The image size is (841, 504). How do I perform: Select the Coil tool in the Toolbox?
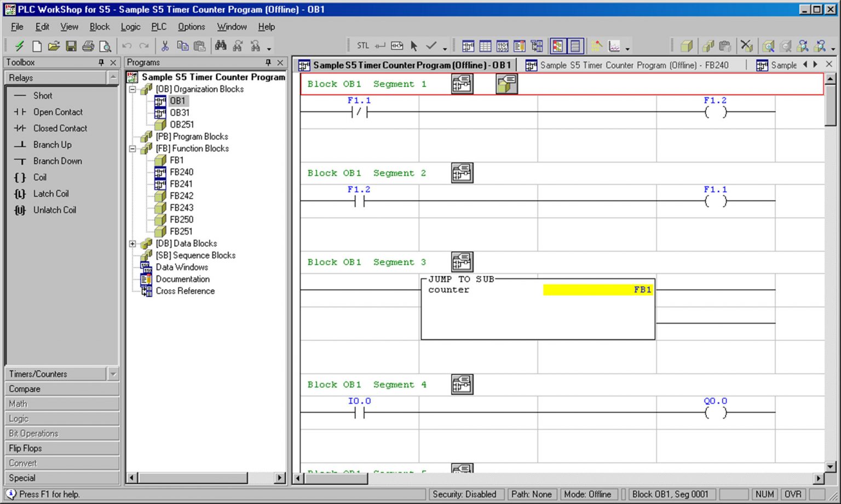tap(40, 177)
